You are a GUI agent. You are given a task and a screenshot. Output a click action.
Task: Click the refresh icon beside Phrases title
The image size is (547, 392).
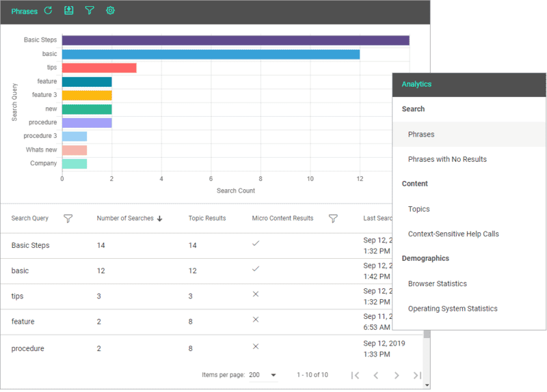[48, 10]
